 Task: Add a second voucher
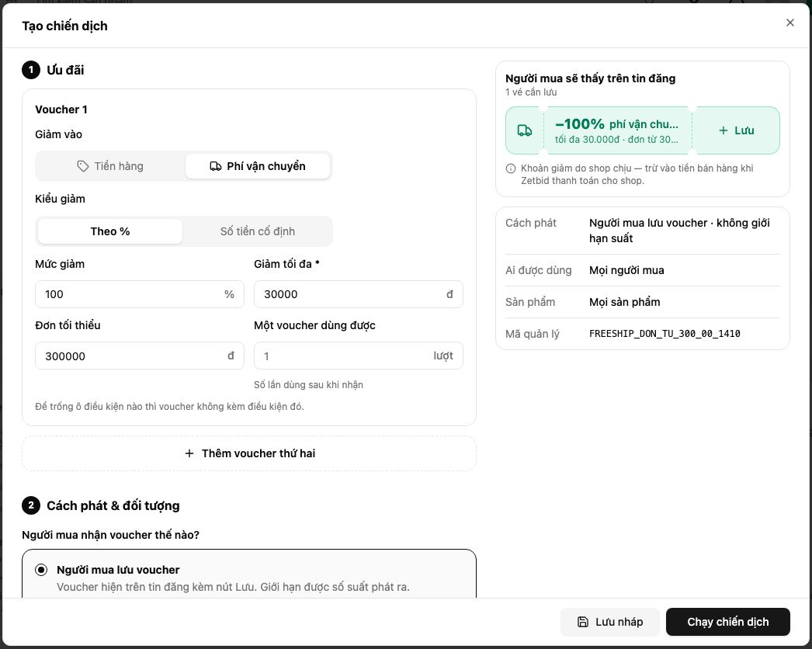pyautogui.click(x=249, y=453)
